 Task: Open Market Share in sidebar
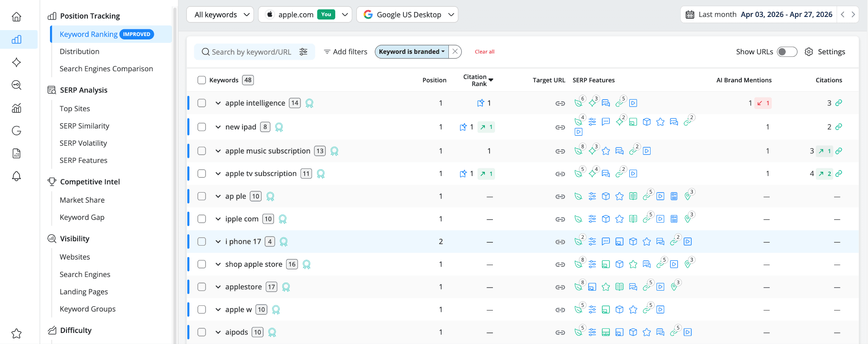tap(82, 200)
